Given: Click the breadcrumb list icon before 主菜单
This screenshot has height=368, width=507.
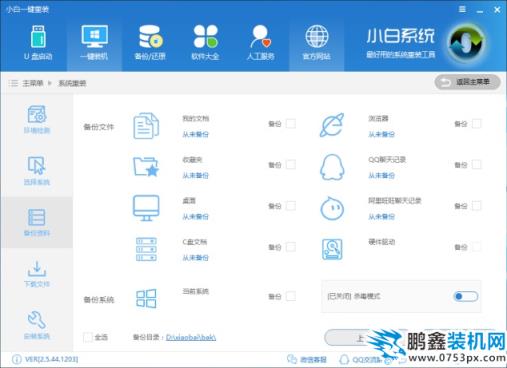Looking at the screenshot, I should 13,83.
